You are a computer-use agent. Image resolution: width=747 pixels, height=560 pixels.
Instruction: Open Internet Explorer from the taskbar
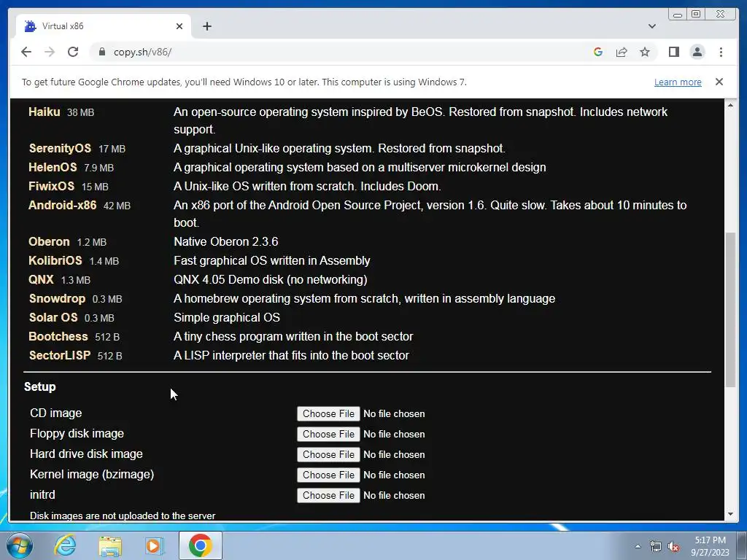(65, 545)
